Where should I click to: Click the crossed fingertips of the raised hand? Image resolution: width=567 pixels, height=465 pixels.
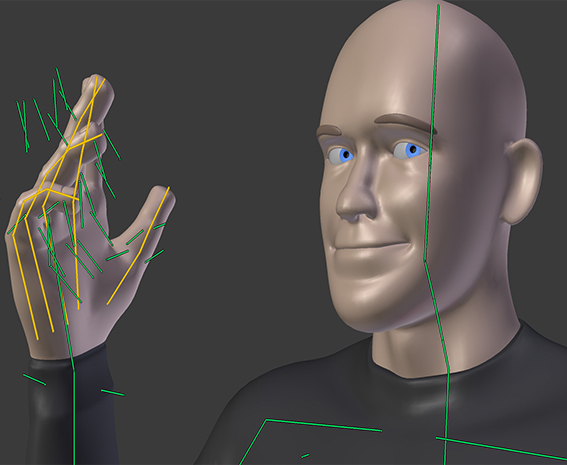click(97, 90)
